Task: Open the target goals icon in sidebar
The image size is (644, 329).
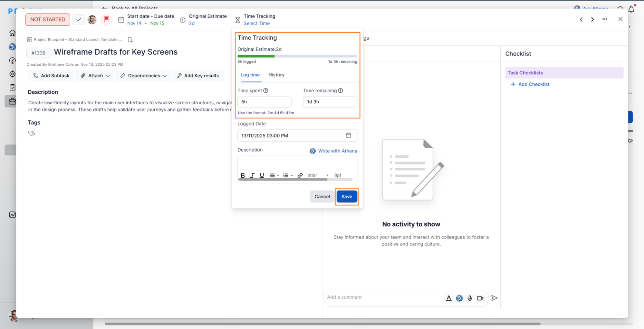Action: [x=12, y=74]
